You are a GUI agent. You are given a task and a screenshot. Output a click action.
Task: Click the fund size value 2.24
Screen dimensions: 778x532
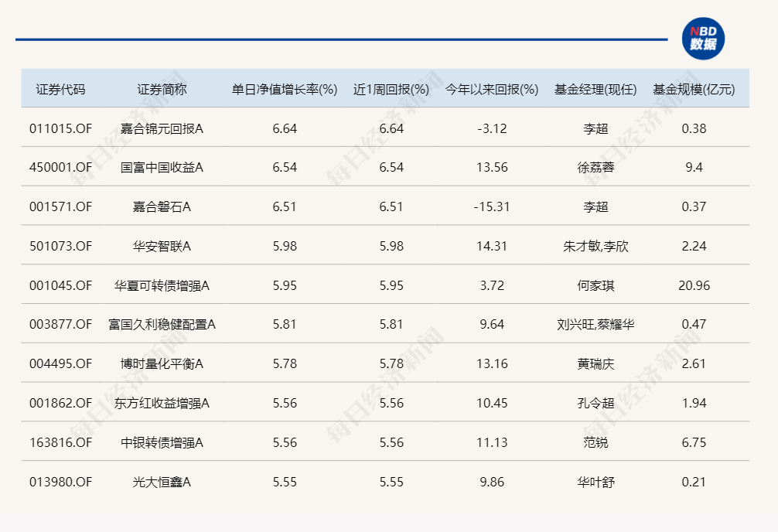coord(694,246)
